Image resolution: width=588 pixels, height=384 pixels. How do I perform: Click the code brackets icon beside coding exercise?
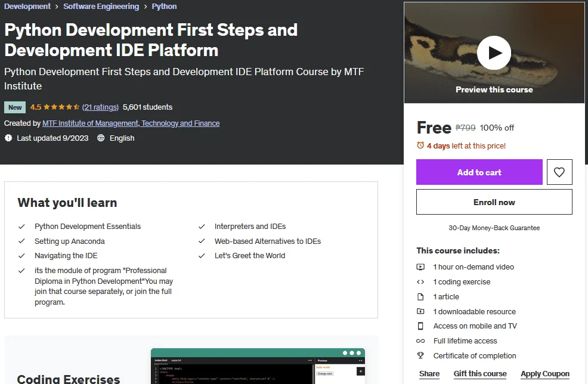pyautogui.click(x=420, y=282)
